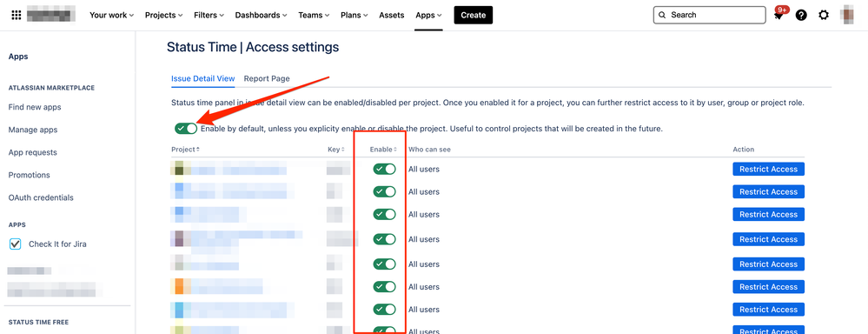Expand the Filters dropdown menu
The width and height of the screenshot is (868, 334).
click(x=209, y=15)
